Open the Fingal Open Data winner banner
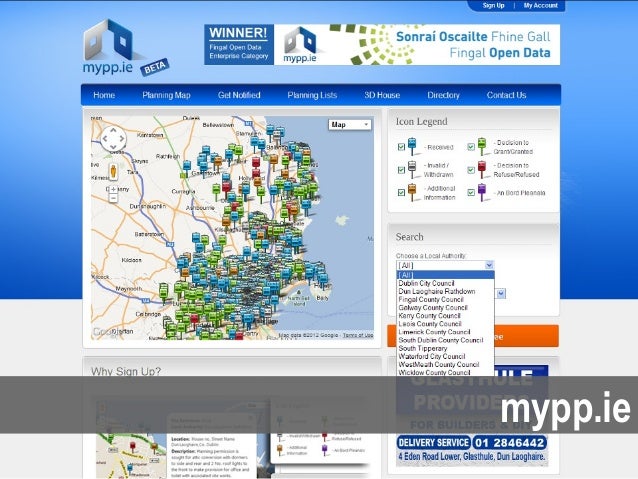638x479 pixels. 382,44
